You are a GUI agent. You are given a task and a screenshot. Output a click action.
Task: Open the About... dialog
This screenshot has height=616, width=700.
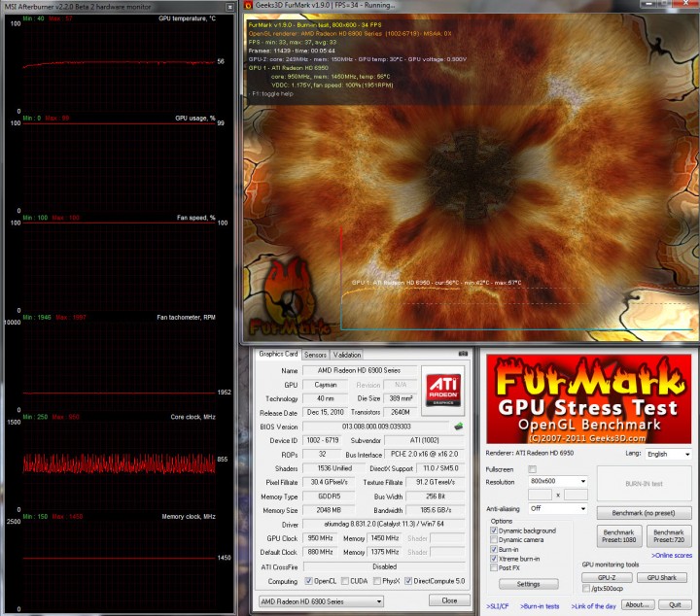637,605
